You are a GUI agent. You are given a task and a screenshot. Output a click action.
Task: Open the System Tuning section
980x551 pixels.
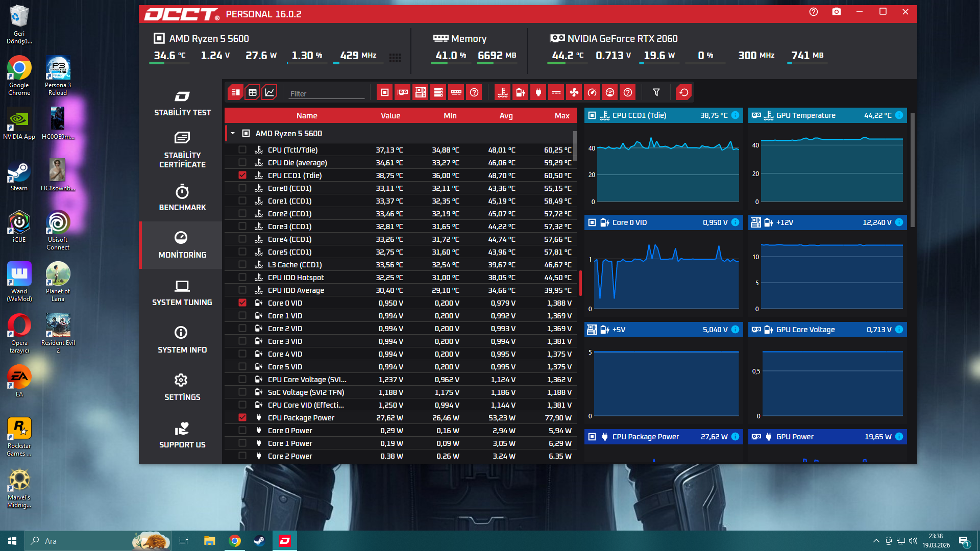[x=182, y=293]
